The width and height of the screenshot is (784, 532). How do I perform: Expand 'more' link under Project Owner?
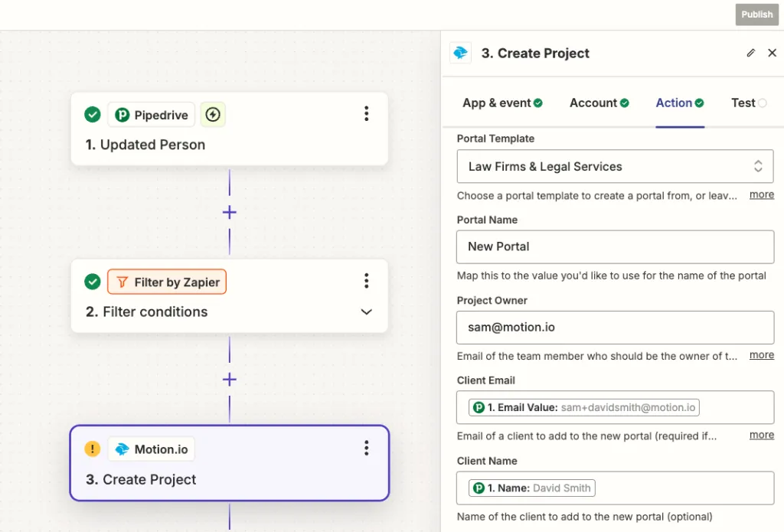pyautogui.click(x=762, y=355)
